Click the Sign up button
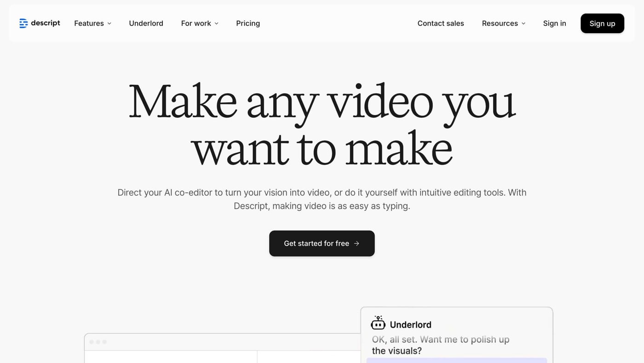 603,23
